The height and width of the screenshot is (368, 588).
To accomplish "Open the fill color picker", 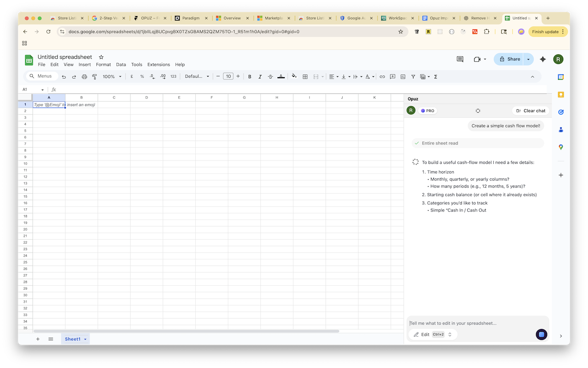I will coord(294,77).
